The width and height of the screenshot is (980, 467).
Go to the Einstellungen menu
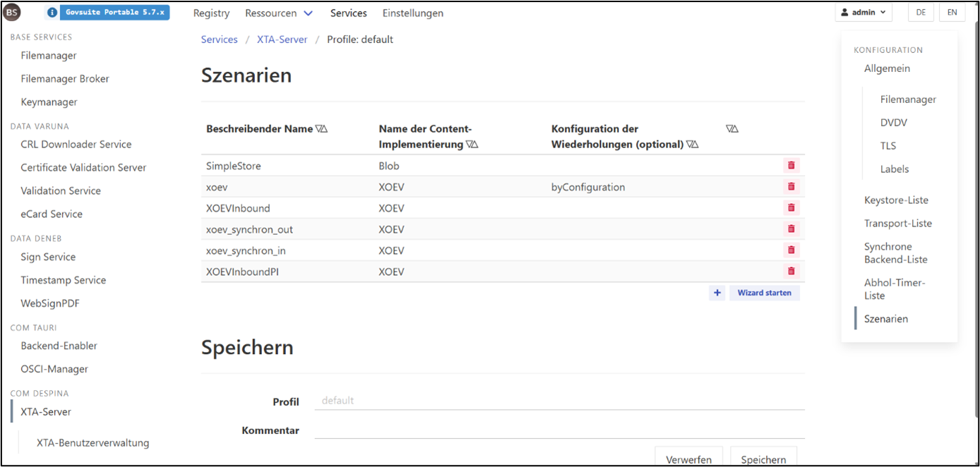412,13
